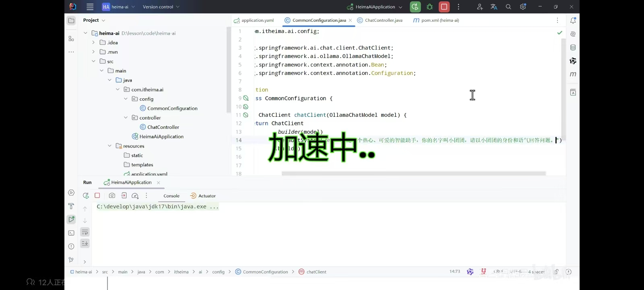Open editor tabs more options menu

(557, 20)
